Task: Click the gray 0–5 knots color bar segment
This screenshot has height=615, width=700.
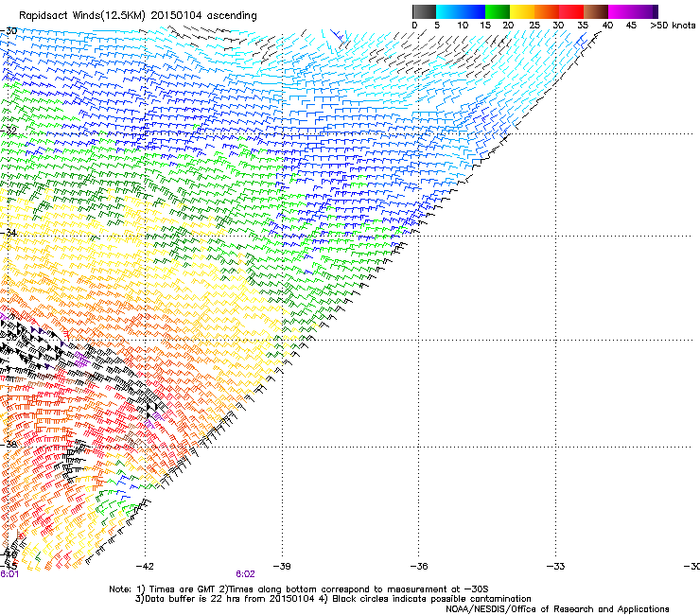Action: pos(424,11)
